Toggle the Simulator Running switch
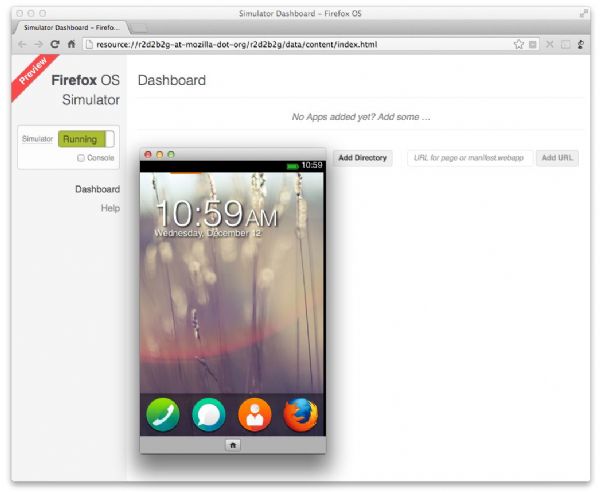 pos(86,139)
